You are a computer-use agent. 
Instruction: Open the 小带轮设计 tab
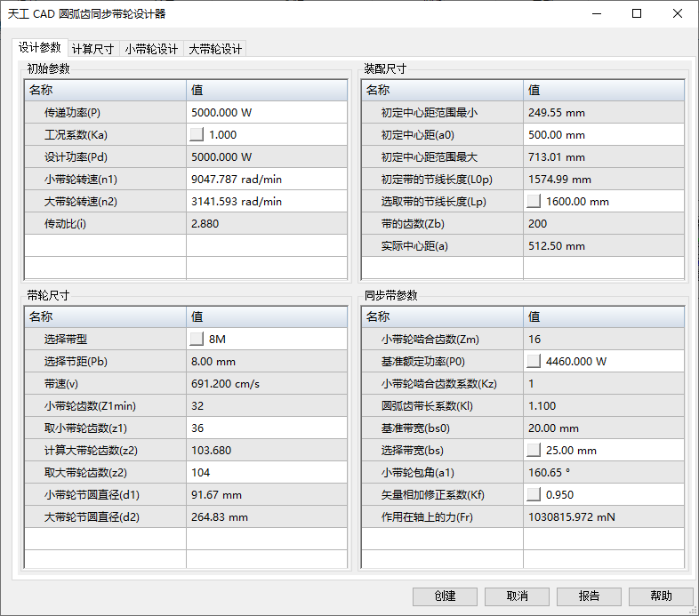click(151, 50)
